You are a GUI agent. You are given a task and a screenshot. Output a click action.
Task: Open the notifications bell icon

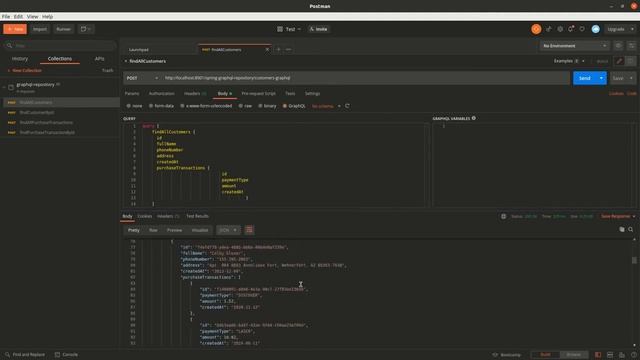pos(571,29)
